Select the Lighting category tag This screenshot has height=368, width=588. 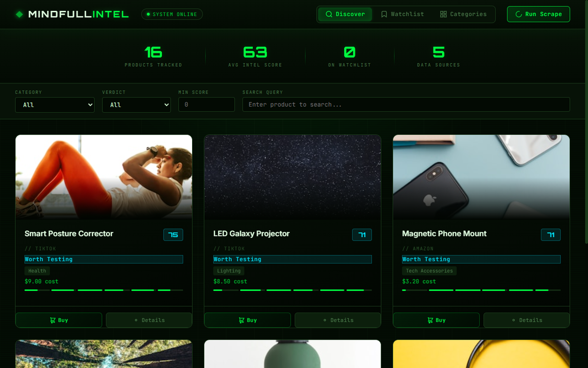coord(229,271)
